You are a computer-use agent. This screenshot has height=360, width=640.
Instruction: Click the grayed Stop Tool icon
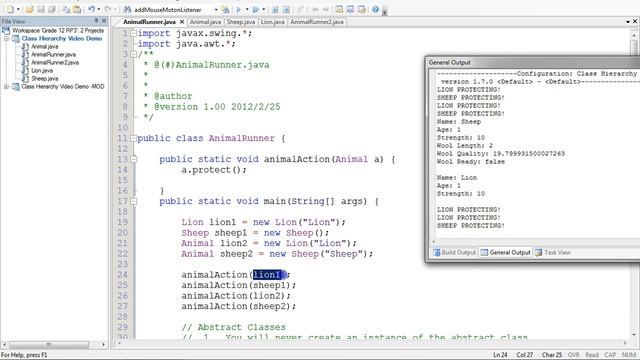click(x=300, y=9)
